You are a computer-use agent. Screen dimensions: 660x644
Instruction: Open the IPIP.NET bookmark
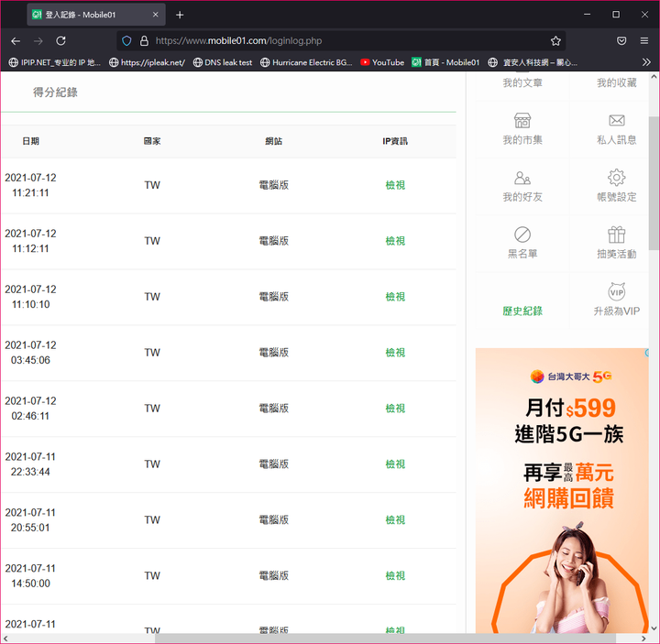[55, 62]
